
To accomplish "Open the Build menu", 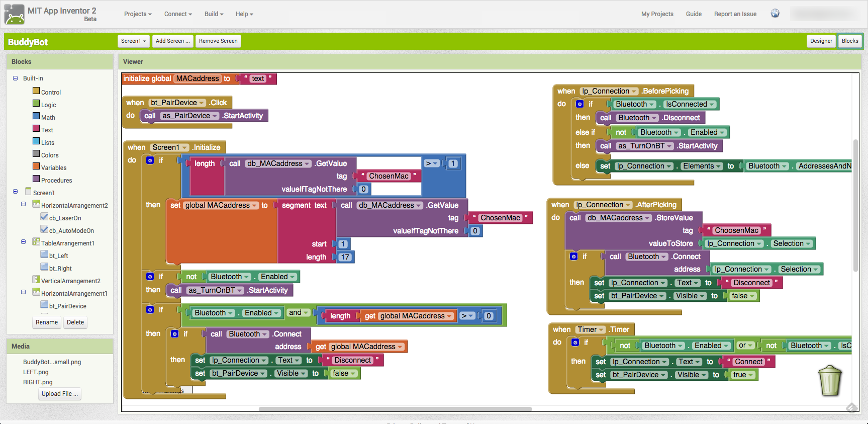I will tap(214, 14).
